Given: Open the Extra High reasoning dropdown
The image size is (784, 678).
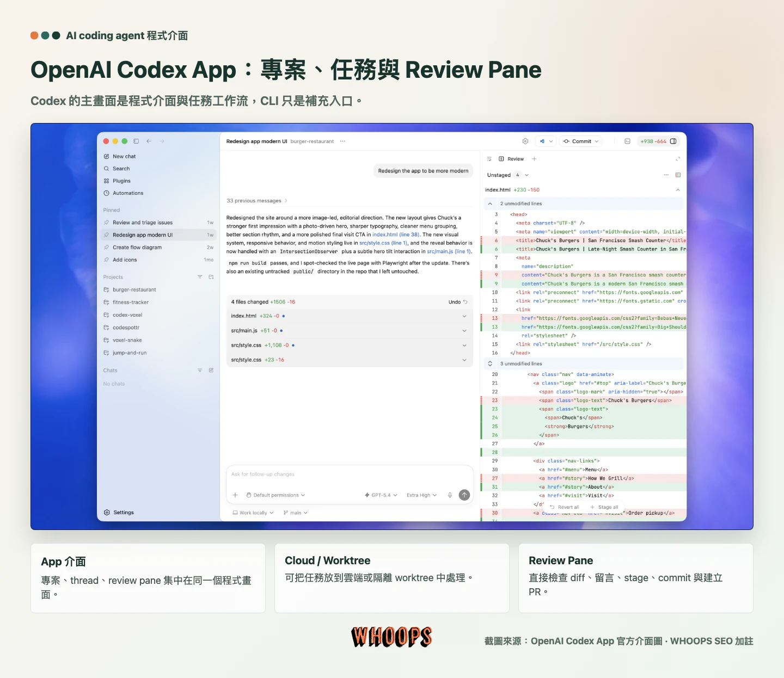Looking at the screenshot, I should [421, 495].
